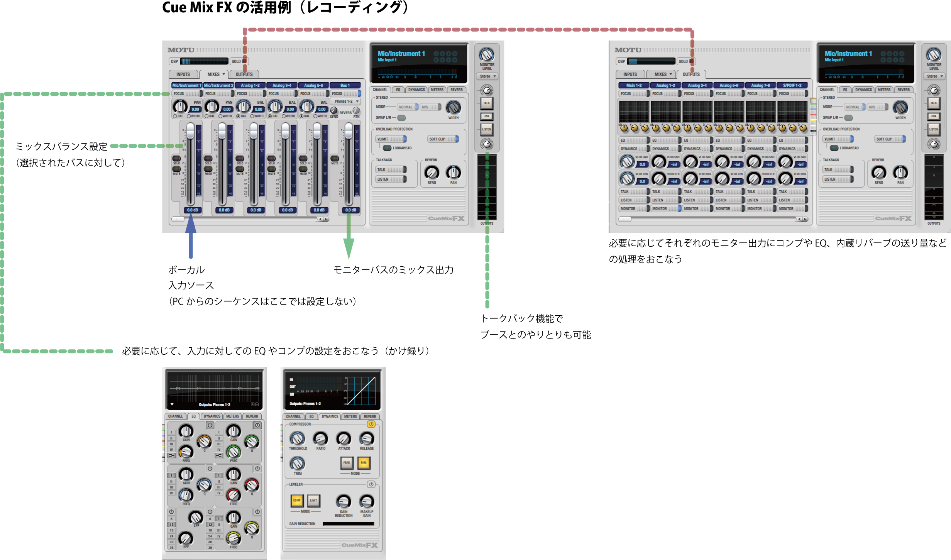Enable EQ on the Main 1-2 output strip
Screen dimensions: 951x560
pos(635,140)
